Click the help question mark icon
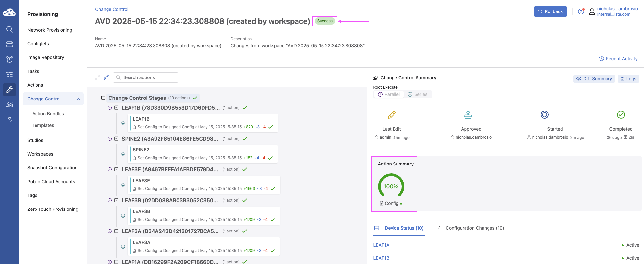 pos(581,11)
